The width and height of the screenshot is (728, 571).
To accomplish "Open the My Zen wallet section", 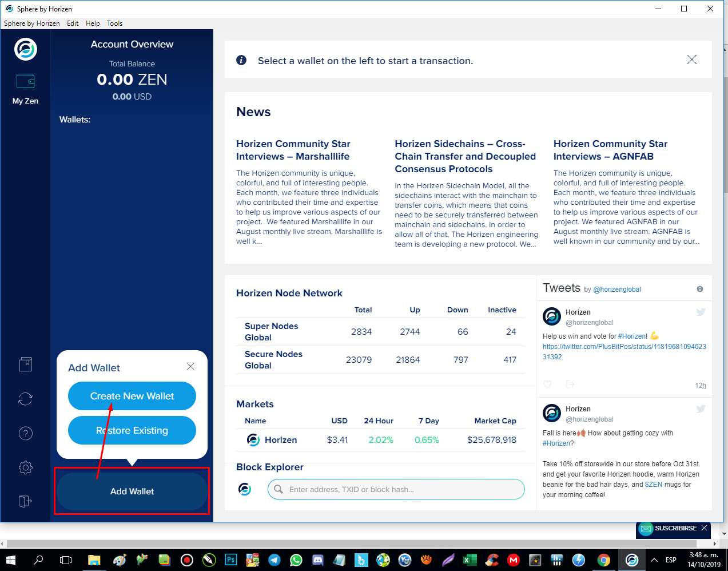I will 25,89.
